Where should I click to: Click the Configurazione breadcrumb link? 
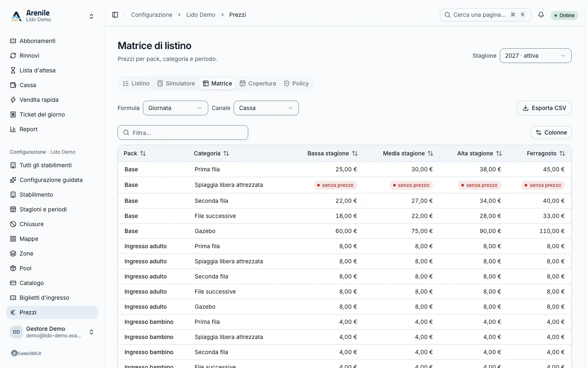[x=151, y=15]
